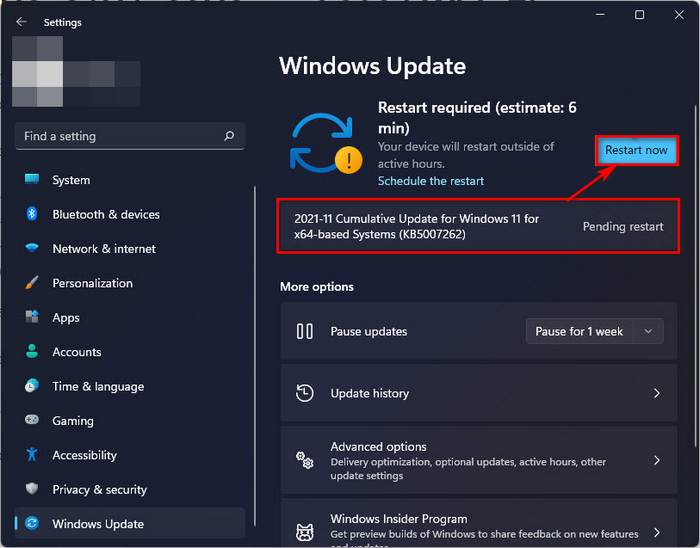Open System settings
The height and width of the screenshot is (548, 700).
pos(130,180)
